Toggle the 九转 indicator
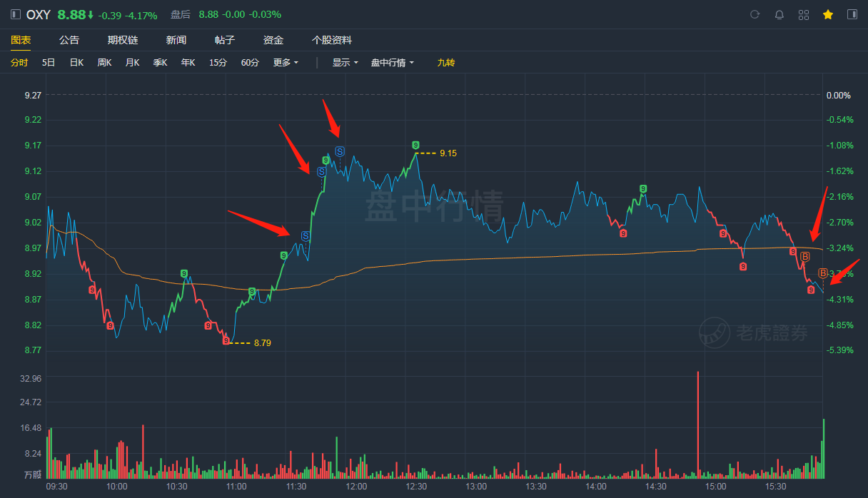868x498 pixels. [x=446, y=62]
